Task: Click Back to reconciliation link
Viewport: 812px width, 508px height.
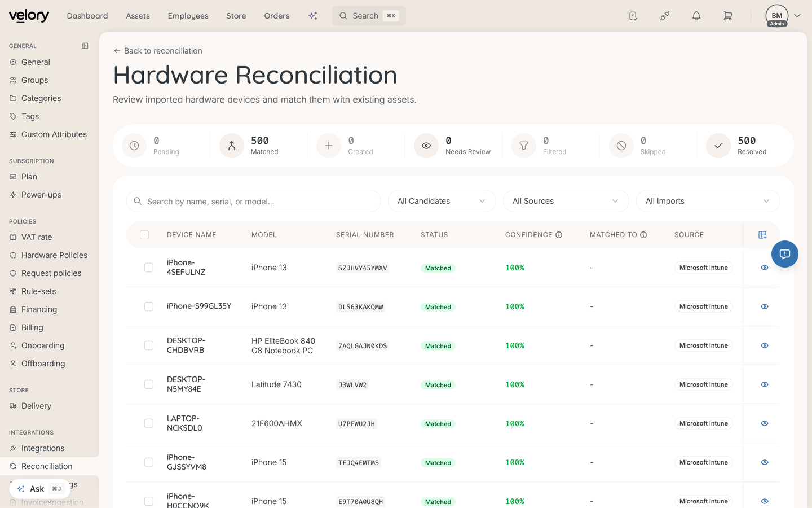Action: (158, 51)
